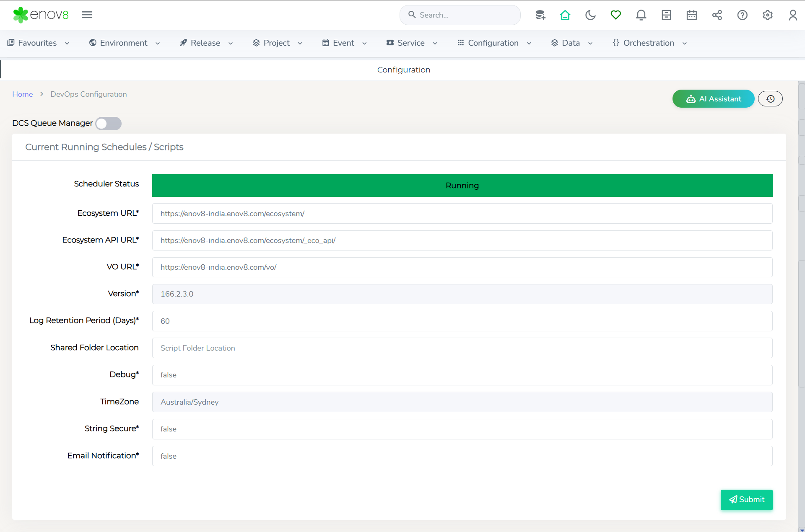
Task: Click the Submit button
Action: [746, 499]
